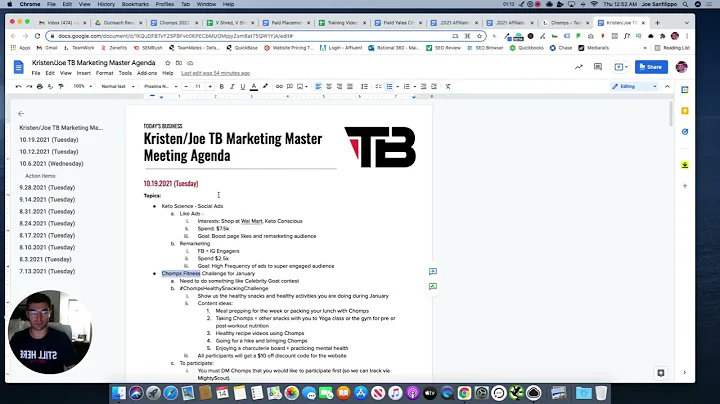Open the last edit history link
720x404 pixels.
(x=215, y=73)
